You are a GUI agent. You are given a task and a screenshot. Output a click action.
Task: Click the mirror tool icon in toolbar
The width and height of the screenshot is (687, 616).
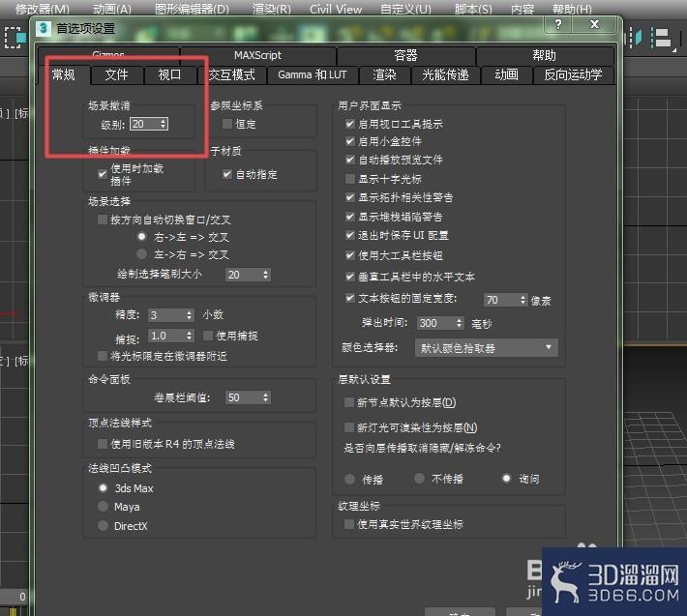coord(636,38)
